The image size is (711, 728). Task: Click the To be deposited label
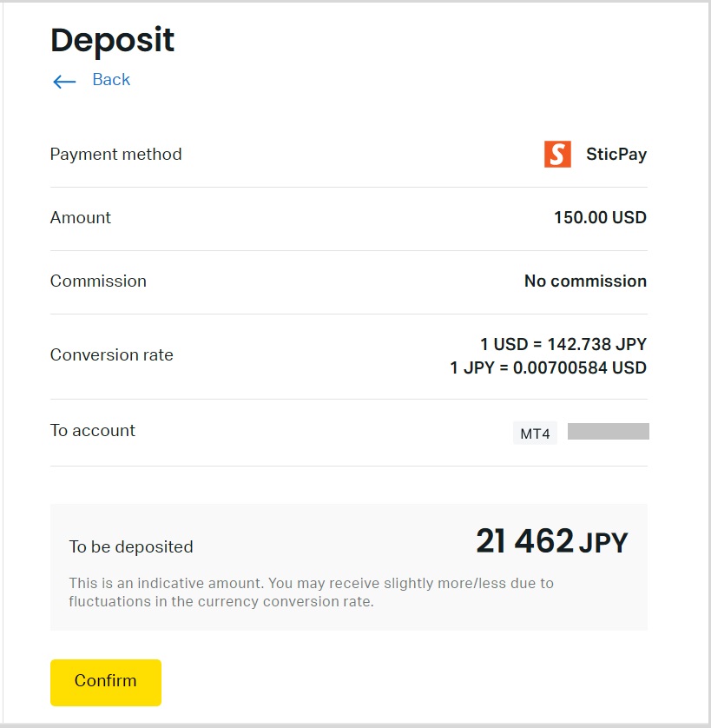pos(131,547)
